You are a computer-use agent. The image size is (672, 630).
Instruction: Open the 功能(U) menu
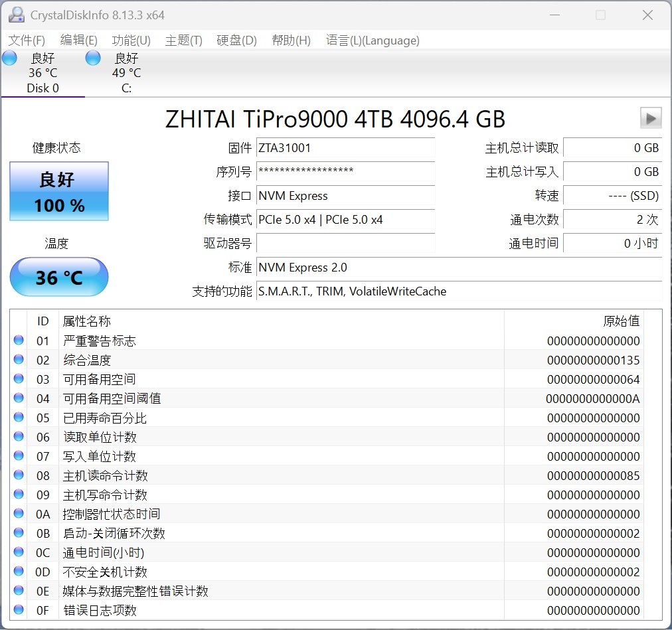click(x=131, y=40)
